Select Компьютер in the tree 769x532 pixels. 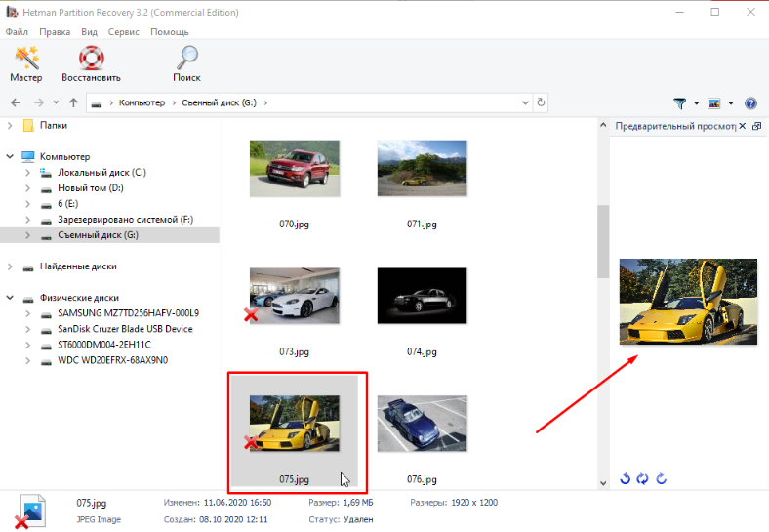click(64, 156)
